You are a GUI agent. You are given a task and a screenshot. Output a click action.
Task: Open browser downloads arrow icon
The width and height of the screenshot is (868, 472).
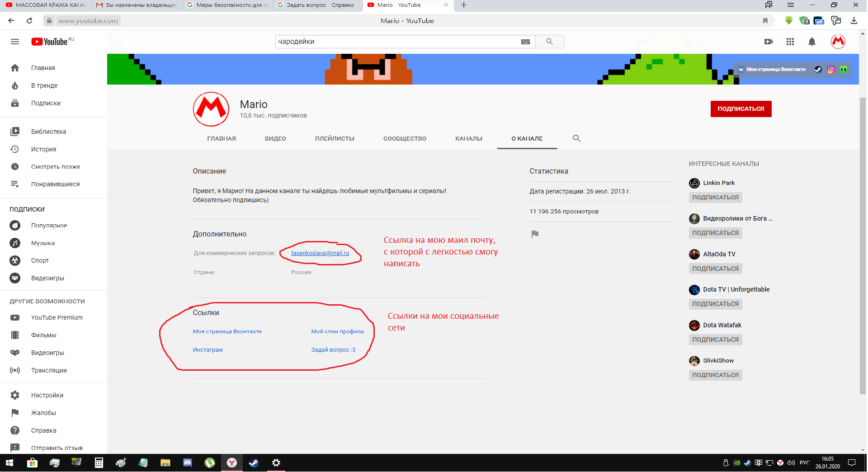click(x=854, y=20)
